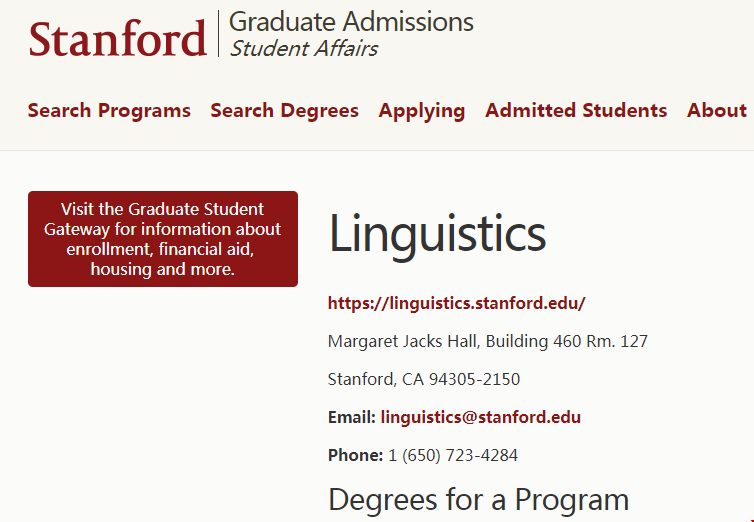Click the Student Affairs subtitle text
The height and width of the screenshot is (522, 754).
(x=304, y=48)
